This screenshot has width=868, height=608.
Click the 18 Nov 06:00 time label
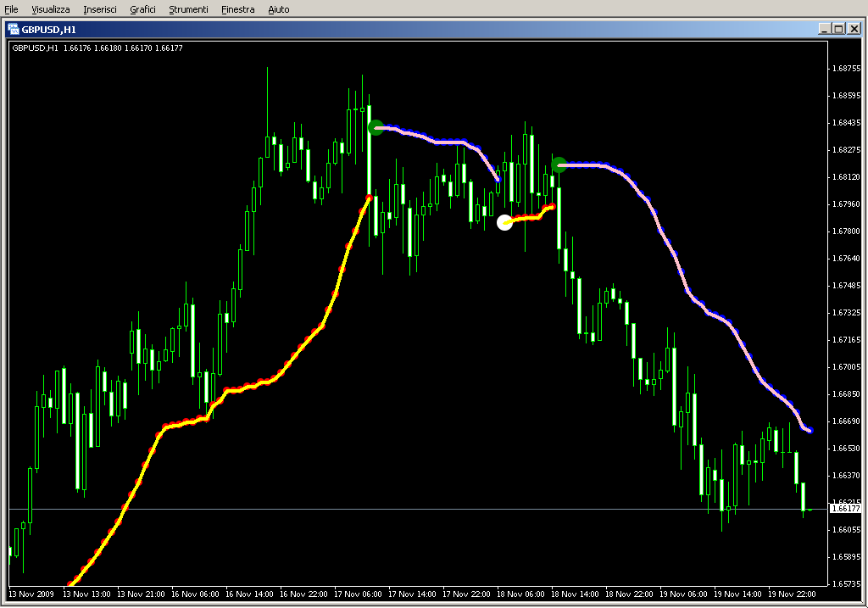(x=520, y=594)
